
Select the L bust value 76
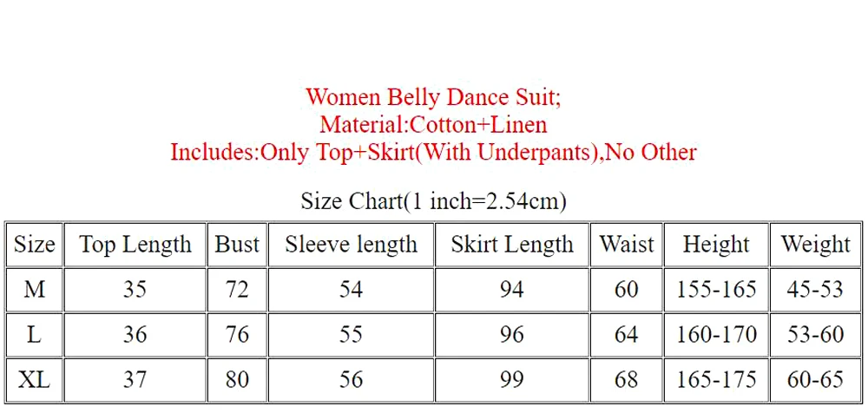(237, 334)
